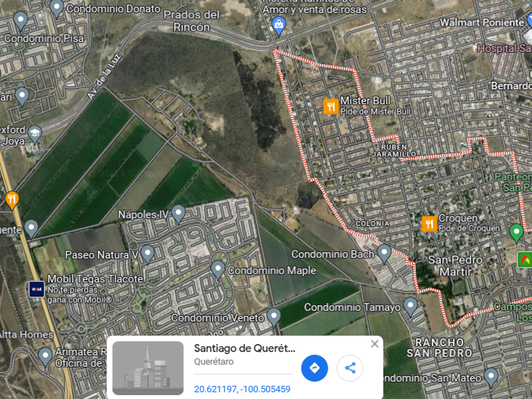
Task: Click the Condominio Pisa location pin
Action: point(20,21)
